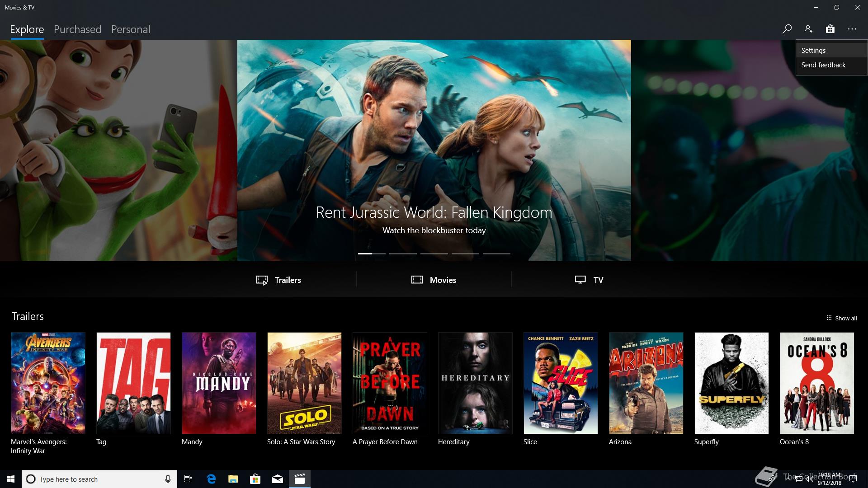
Task: Open the Windows Start menu
Action: click(11, 479)
